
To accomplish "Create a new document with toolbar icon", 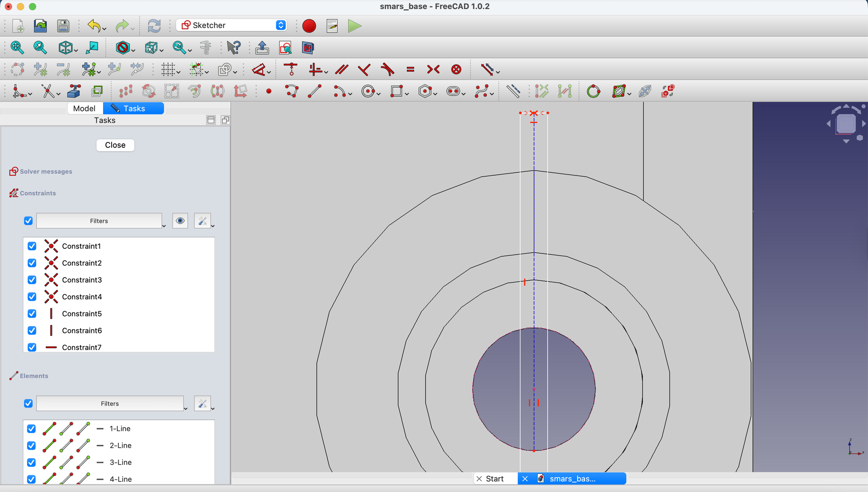I will point(18,26).
